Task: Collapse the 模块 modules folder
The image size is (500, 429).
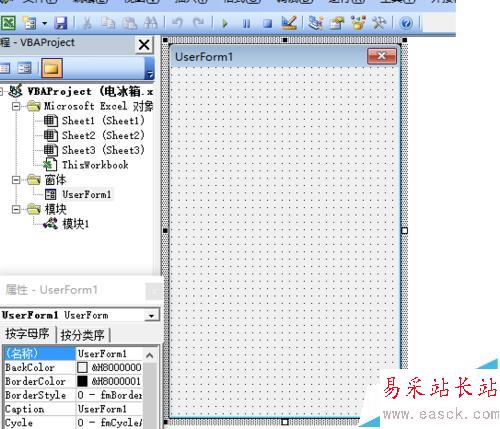Action: coord(16,209)
